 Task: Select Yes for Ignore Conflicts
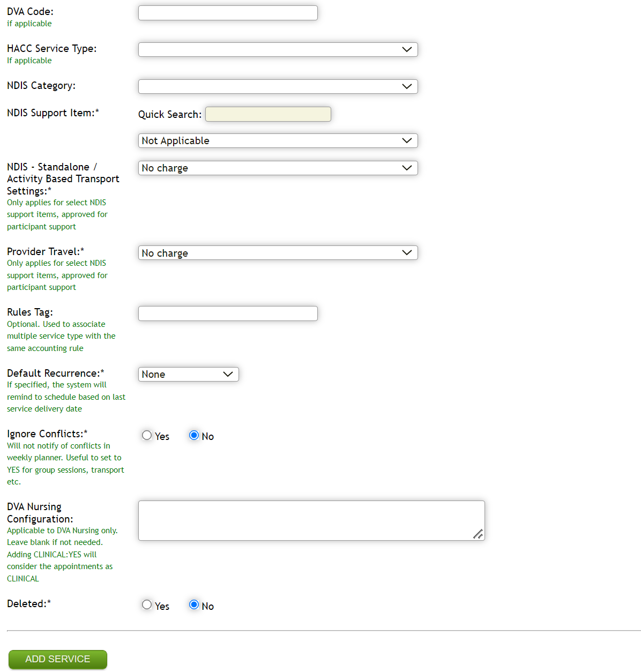pyautogui.click(x=147, y=435)
